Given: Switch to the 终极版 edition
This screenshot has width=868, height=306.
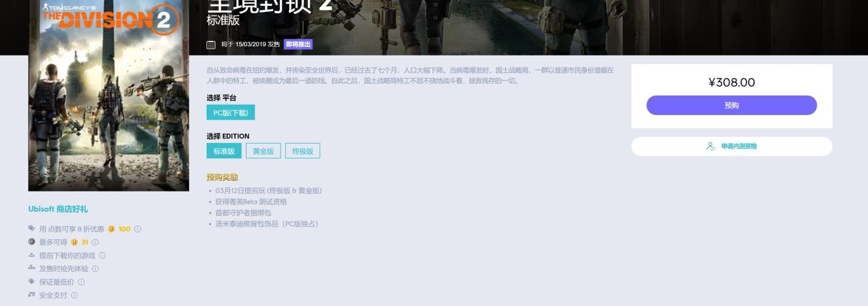Looking at the screenshot, I should [x=303, y=151].
